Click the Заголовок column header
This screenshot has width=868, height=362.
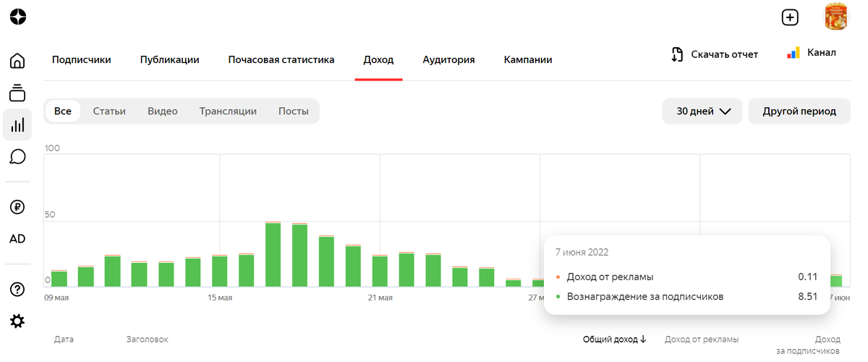[x=148, y=340]
